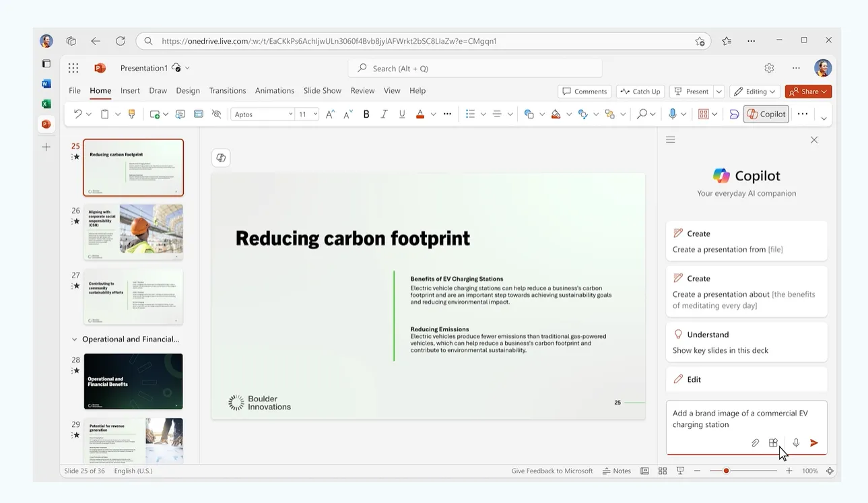The width and height of the screenshot is (868, 503).
Task: Open the Aptos font name dropdown
Action: pyautogui.click(x=263, y=114)
